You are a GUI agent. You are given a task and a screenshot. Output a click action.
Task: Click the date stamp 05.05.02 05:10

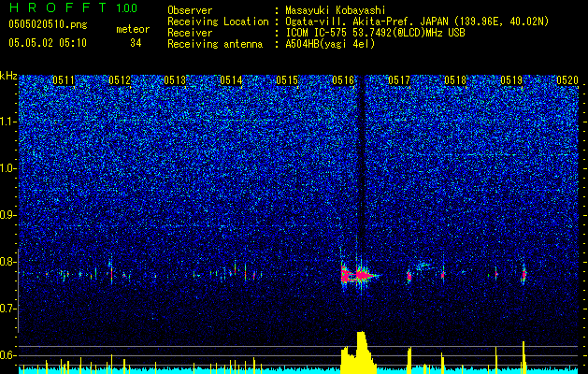click(x=48, y=43)
